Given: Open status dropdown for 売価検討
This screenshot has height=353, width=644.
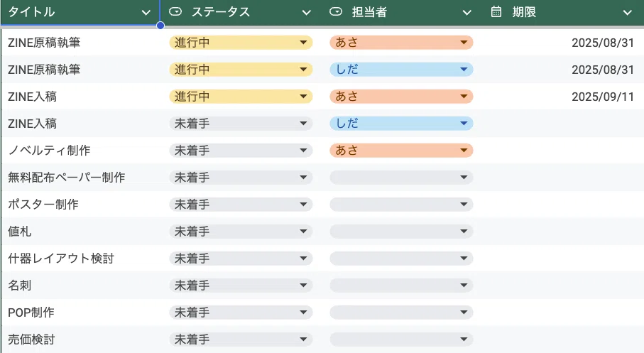Looking at the screenshot, I should pyautogui.click(x=241, y=340).
